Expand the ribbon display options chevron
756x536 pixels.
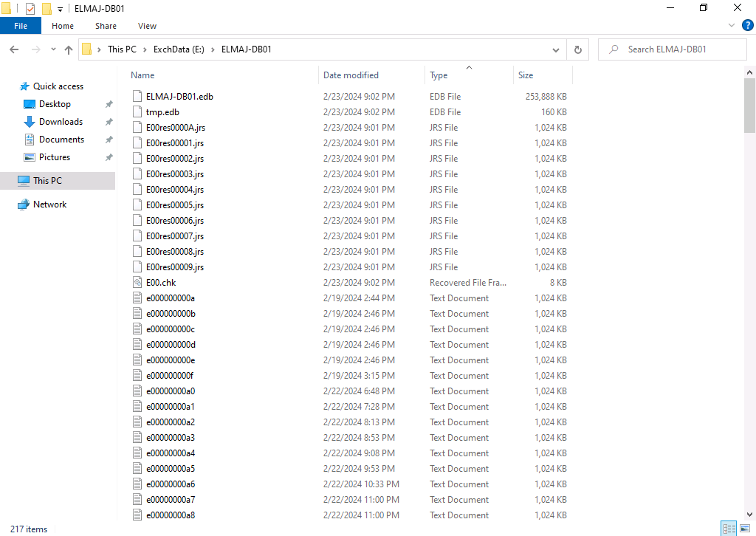[x=730, y=24]
